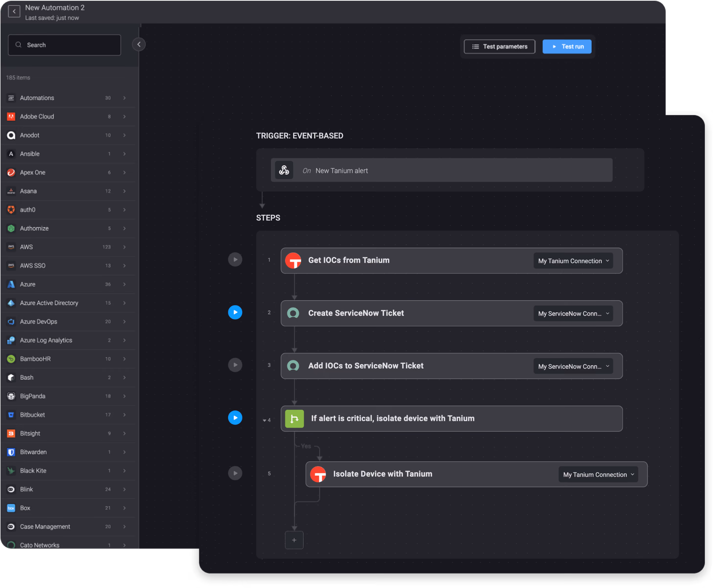
Task: Click the Add IOCs to ServiceNow Ticket title
Action: (366, 366)
